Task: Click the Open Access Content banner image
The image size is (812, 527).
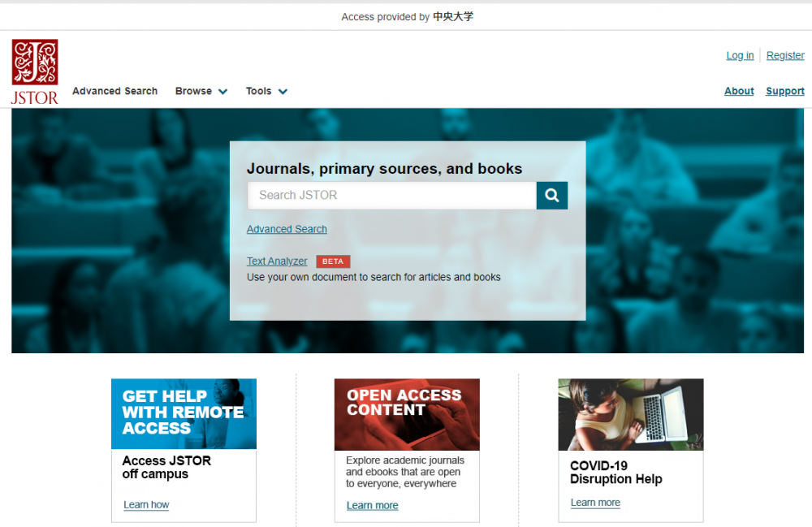Action: (x=407, y=414)
